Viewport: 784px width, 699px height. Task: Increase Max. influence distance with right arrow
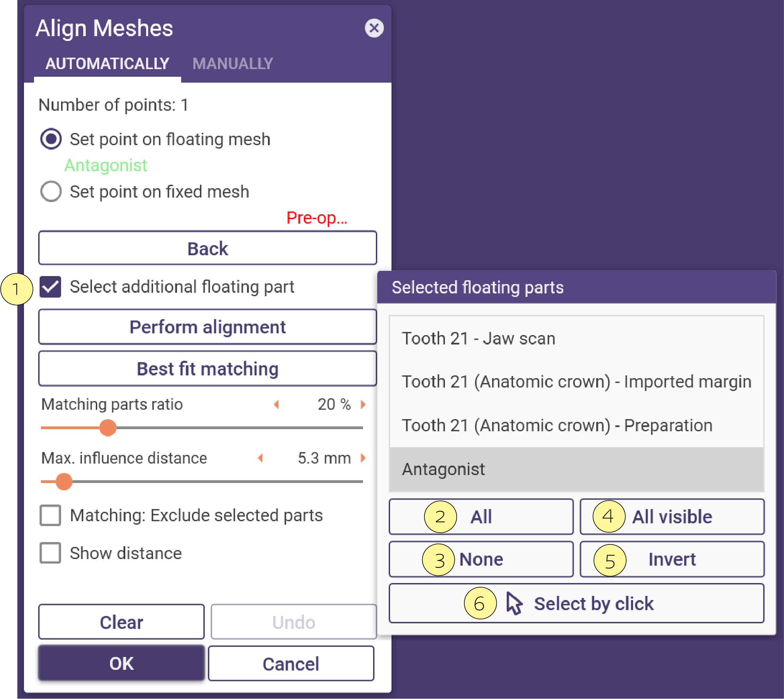pos(363,457)
